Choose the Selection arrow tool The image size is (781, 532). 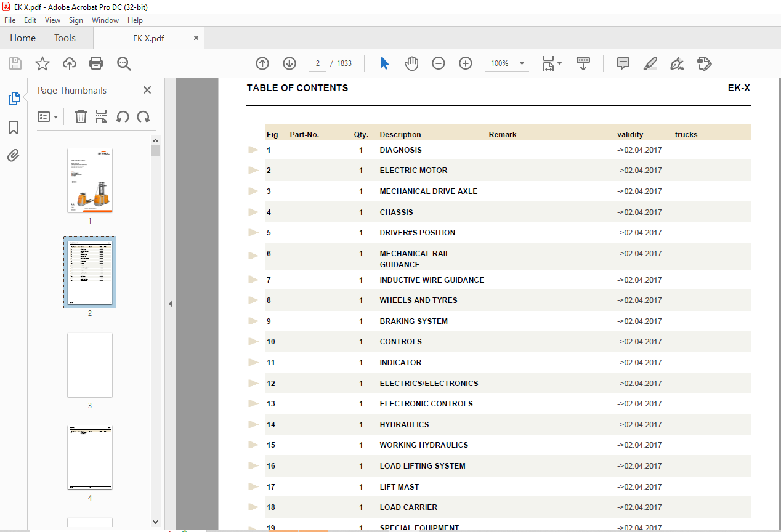(385, 63)
